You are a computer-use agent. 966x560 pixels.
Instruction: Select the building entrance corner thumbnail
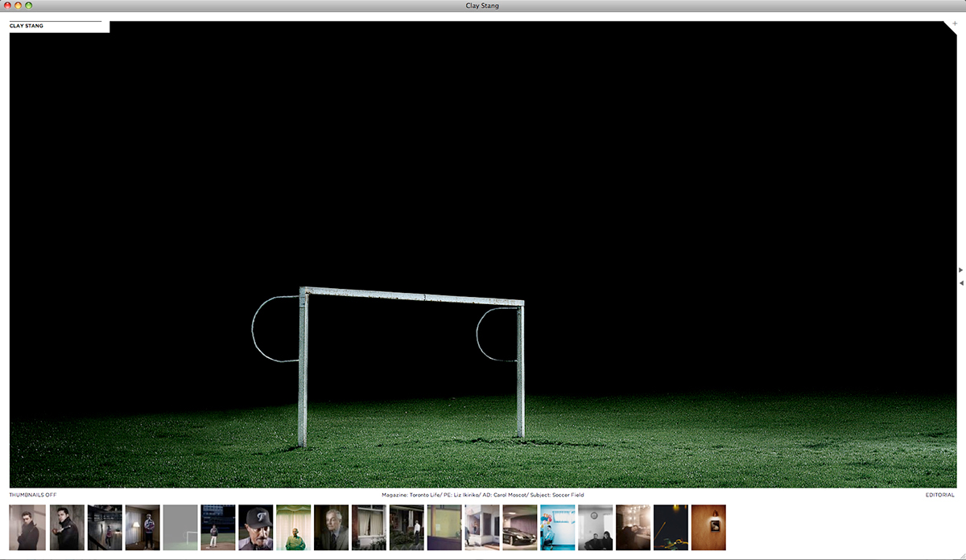pyautogui.click(x=482, y=528)
